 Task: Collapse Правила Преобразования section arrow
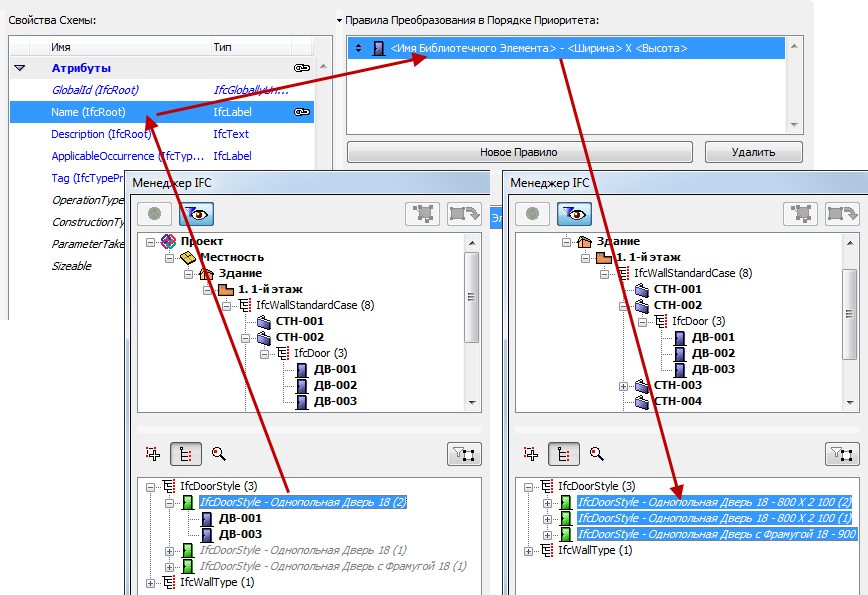click(x=339, y=20)
